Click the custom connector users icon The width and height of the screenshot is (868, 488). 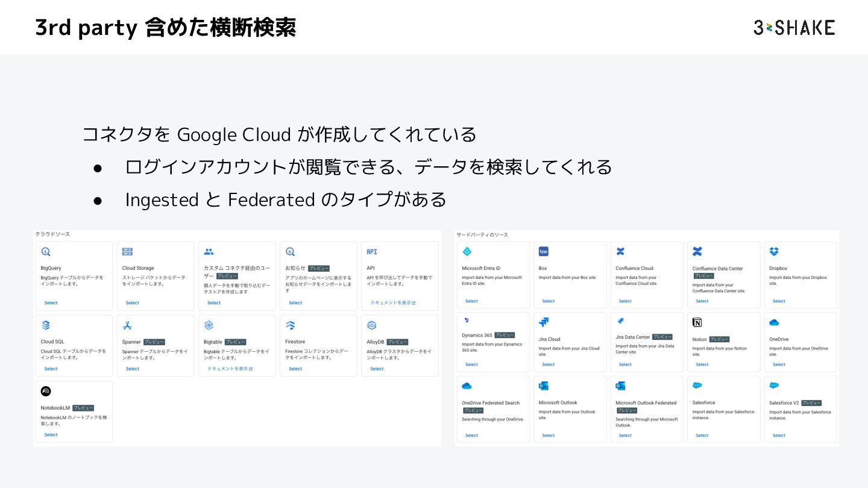209,252
